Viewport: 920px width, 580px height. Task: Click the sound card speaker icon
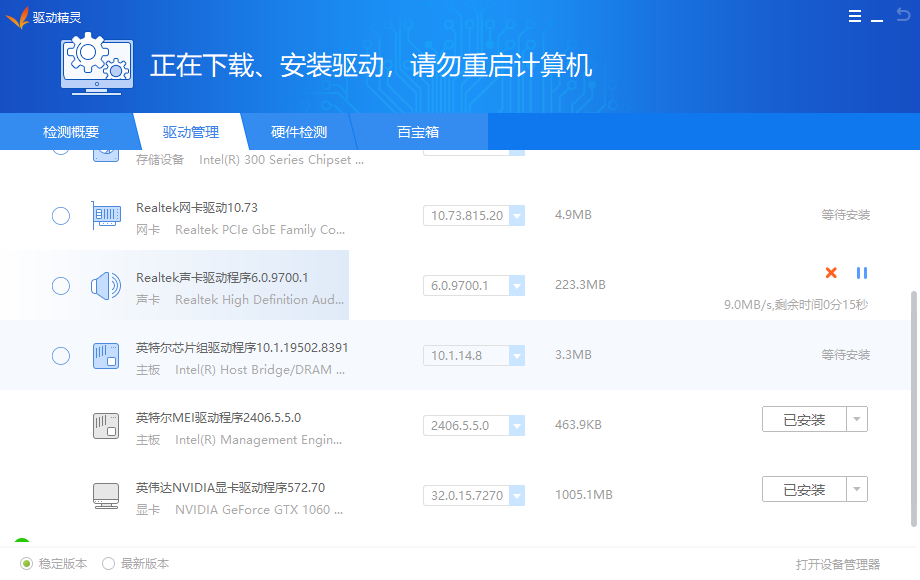[x=106, y=286]
